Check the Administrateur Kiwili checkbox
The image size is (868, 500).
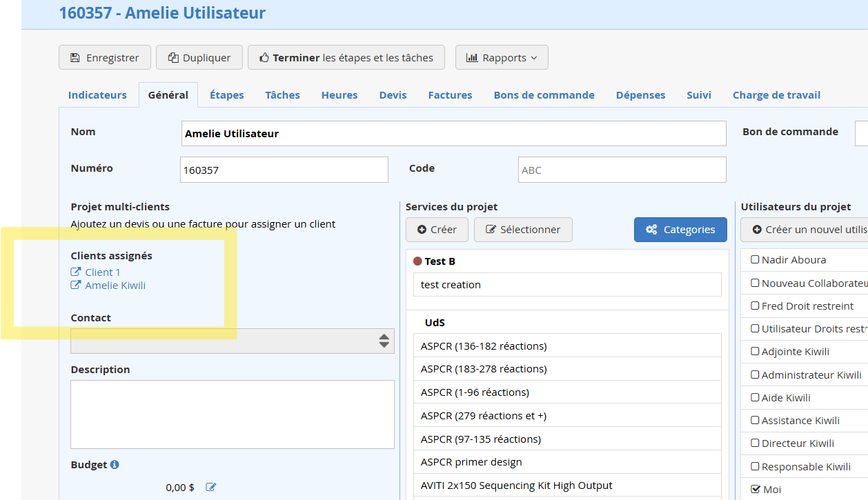pyautogui.click(x=755, y=374)
